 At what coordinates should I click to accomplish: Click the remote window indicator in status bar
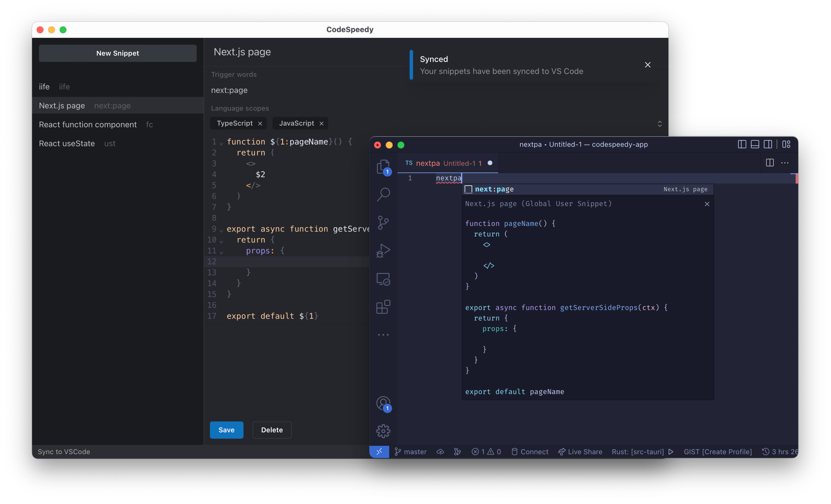point(379,451)
